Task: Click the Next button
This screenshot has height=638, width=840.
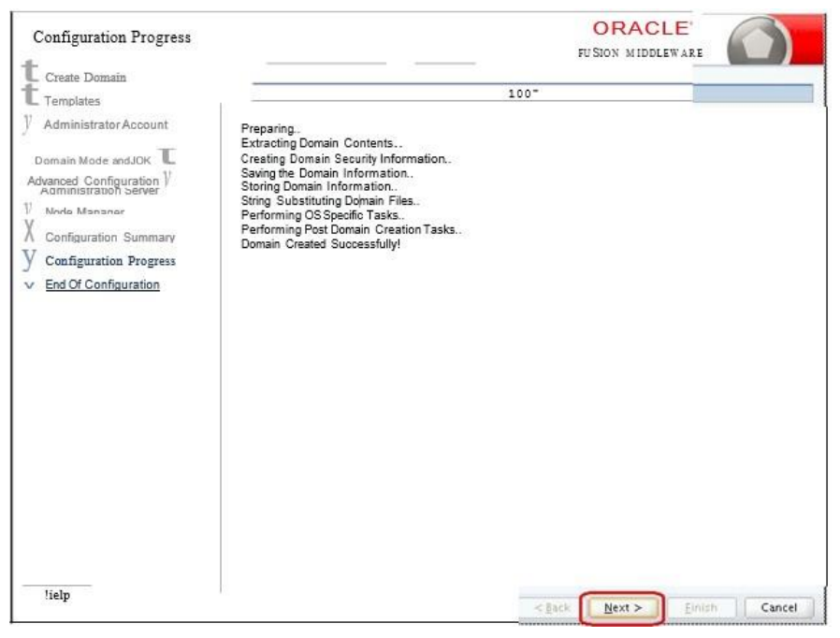Action: point(622,608)
